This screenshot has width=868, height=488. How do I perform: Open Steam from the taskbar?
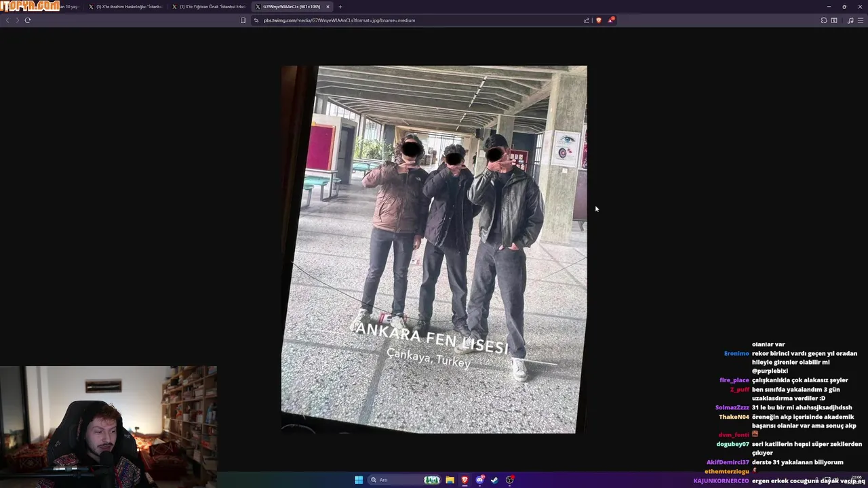tap(494, 480)
